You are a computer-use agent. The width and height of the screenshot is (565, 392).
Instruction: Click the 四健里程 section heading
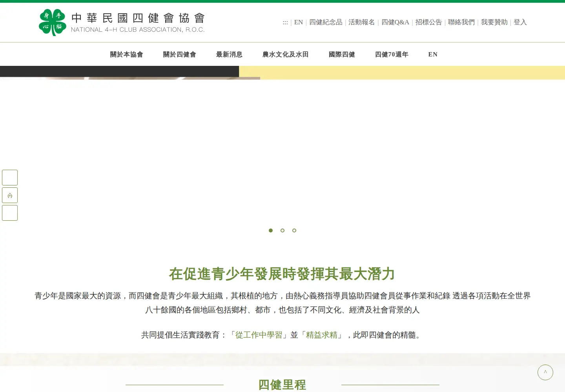282,385
